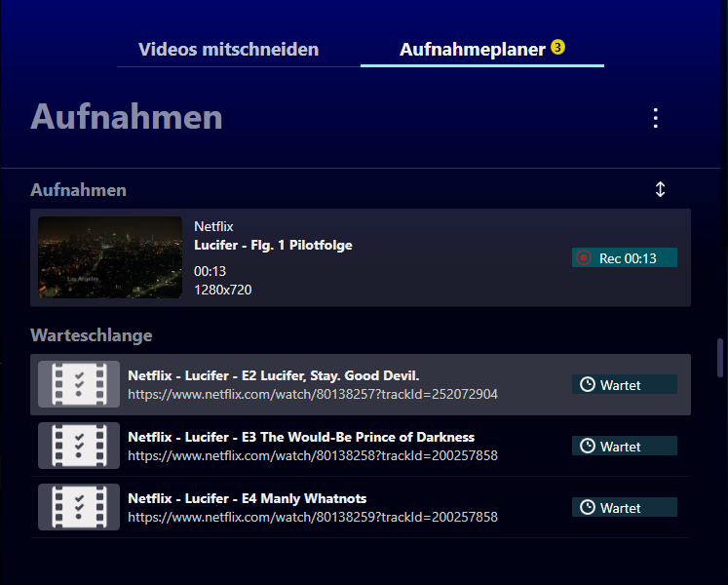Click the vertical scrollbar thumb
The height and width of the screenshot is (585, 728).
(720, 358)
